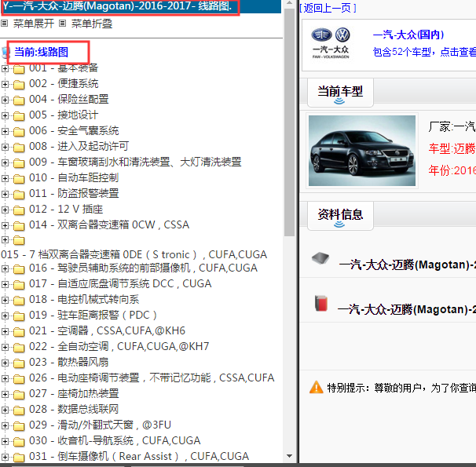Viewport: 476px width, 467px height.
Task: Click folder icon of 019 驻车距离报警
Action: point(19,316)
